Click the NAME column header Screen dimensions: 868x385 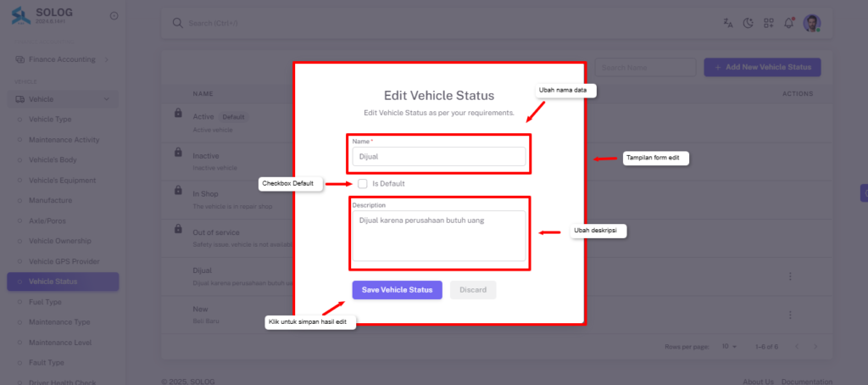pos(203,93)
